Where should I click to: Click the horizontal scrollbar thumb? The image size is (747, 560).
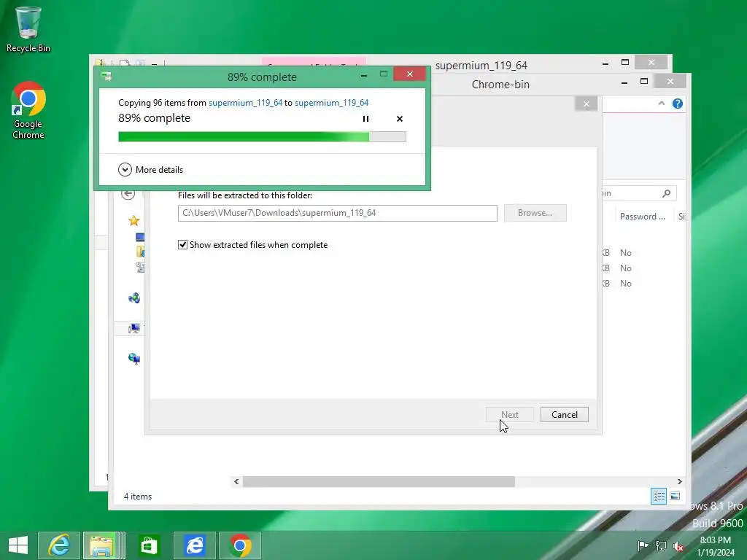click(x=379, y=481)
